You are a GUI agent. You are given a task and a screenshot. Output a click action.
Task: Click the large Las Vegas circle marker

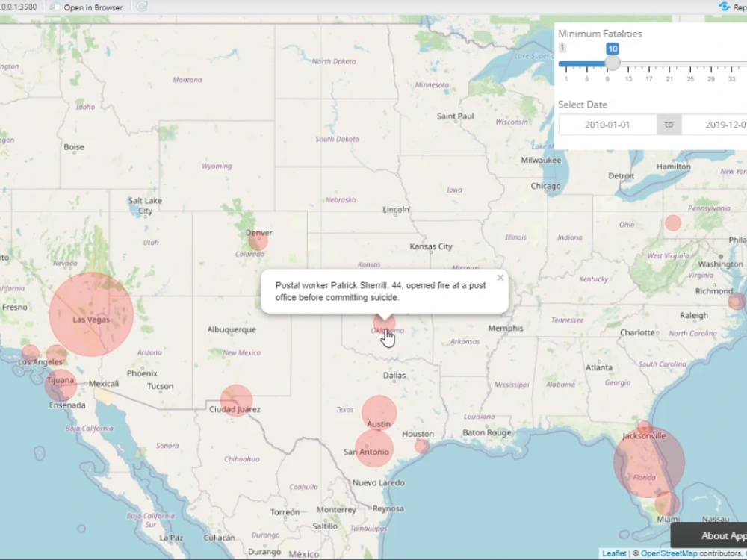(x=91, y=314)
